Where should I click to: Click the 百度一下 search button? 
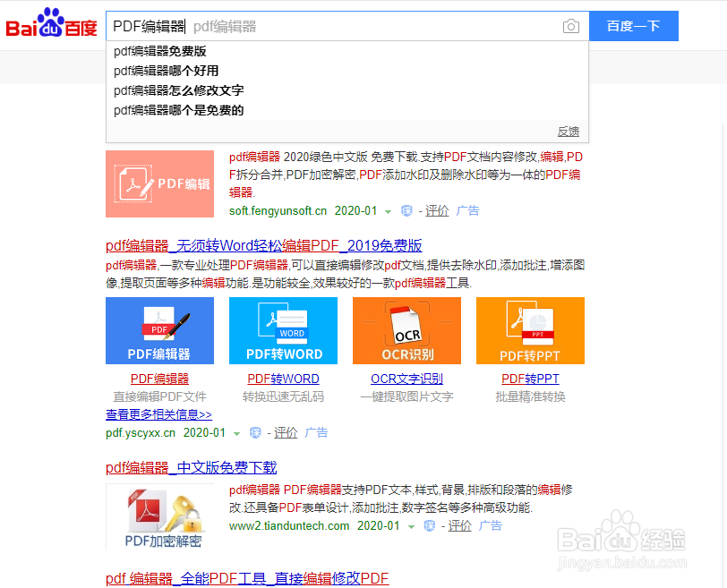coord(633,26)
